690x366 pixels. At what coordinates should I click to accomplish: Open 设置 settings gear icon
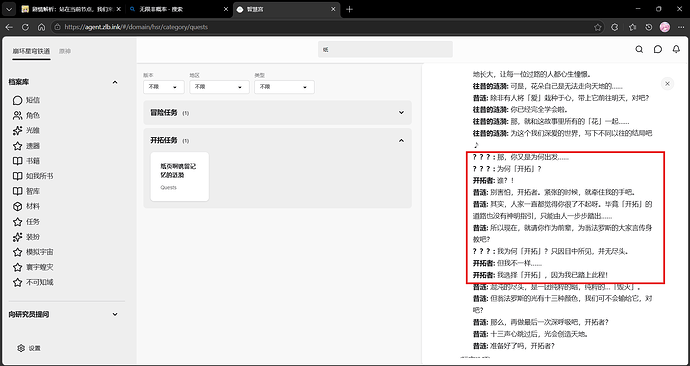tap(21, 348)
